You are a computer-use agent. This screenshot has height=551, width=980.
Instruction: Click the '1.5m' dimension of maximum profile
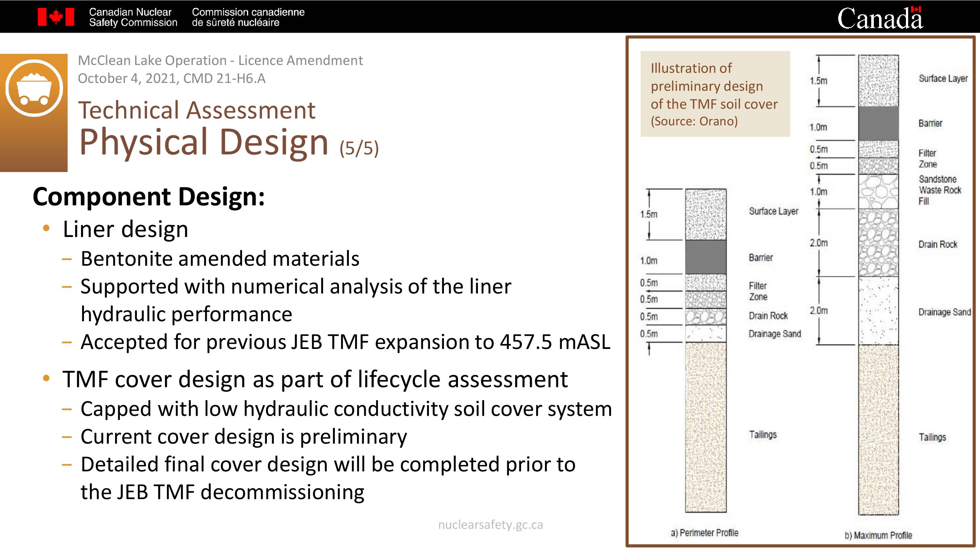pyautogui.click(x=819, y=81)
